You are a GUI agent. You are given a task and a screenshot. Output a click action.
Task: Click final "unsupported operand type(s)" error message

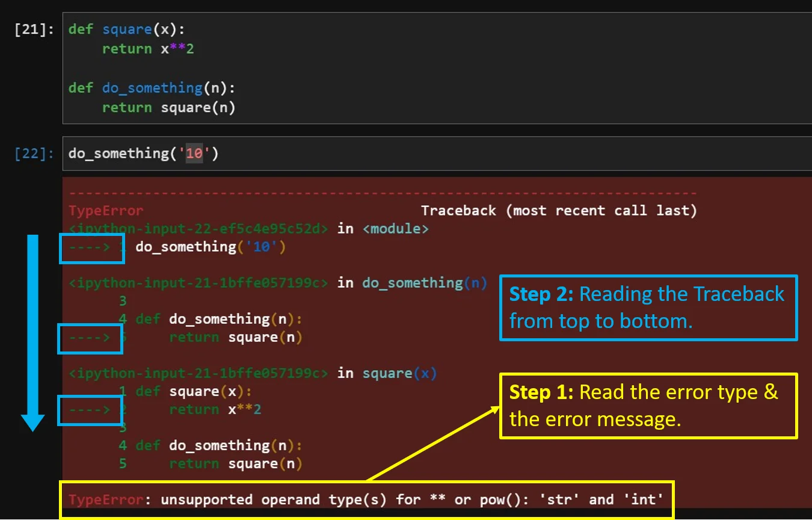pos(412,500)
